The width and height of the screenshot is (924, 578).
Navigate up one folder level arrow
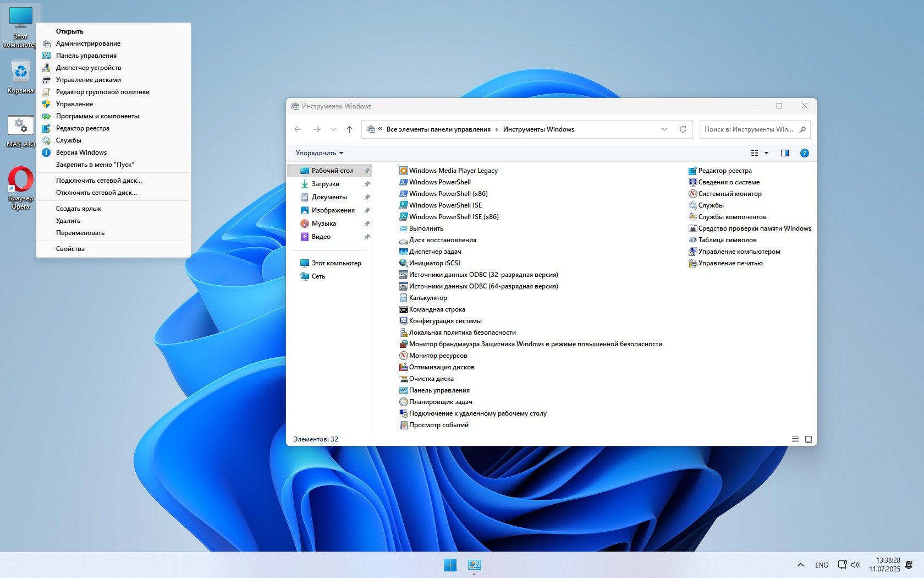(349, 129)
